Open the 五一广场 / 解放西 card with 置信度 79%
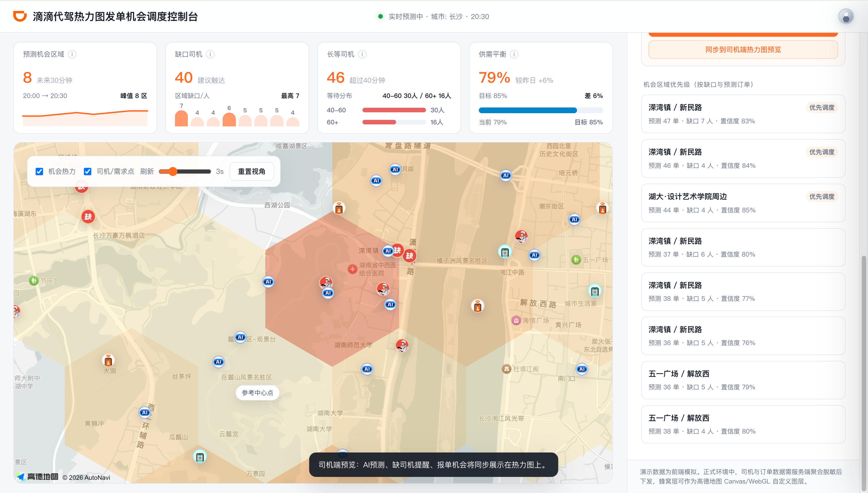 pos(743,380)
